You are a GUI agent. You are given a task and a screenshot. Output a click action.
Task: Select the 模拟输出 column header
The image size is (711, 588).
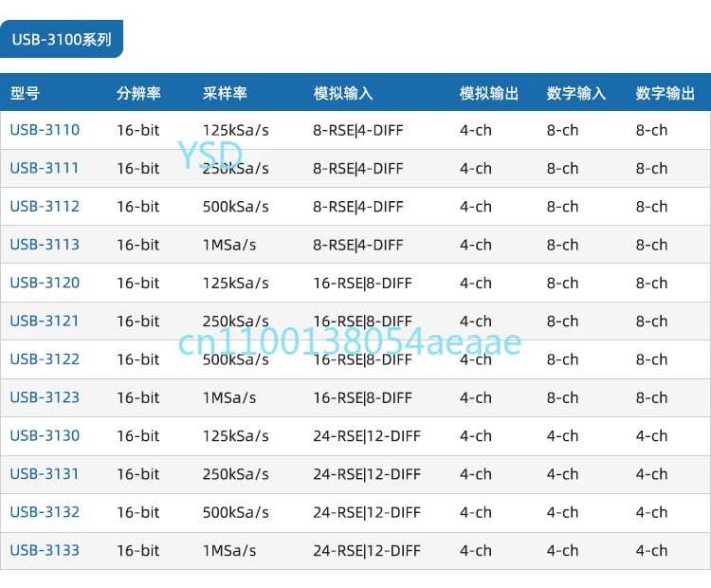pyautogui.click(x=489, y=93)
